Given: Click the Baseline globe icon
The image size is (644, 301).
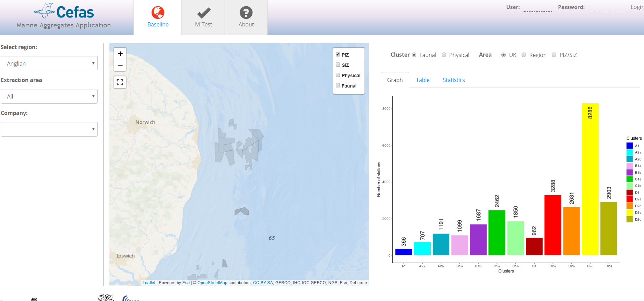Looking at the screenshot, I should click(158, 13).
